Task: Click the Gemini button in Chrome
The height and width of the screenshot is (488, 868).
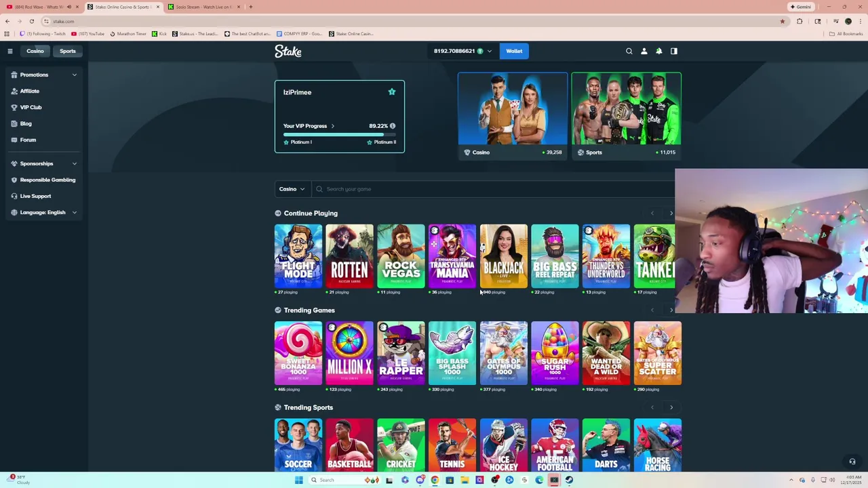Action: pos(801,7)
